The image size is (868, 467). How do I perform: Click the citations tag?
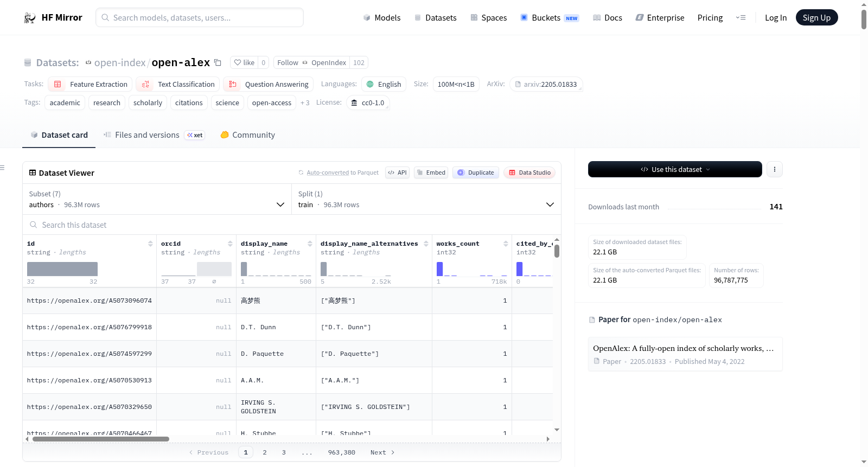tap(189, 103)
